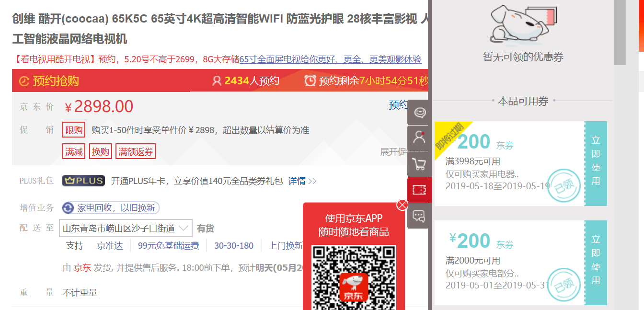The image size is (644, 310).
Task: Click the red 京东 seller link
Action: 82,268
